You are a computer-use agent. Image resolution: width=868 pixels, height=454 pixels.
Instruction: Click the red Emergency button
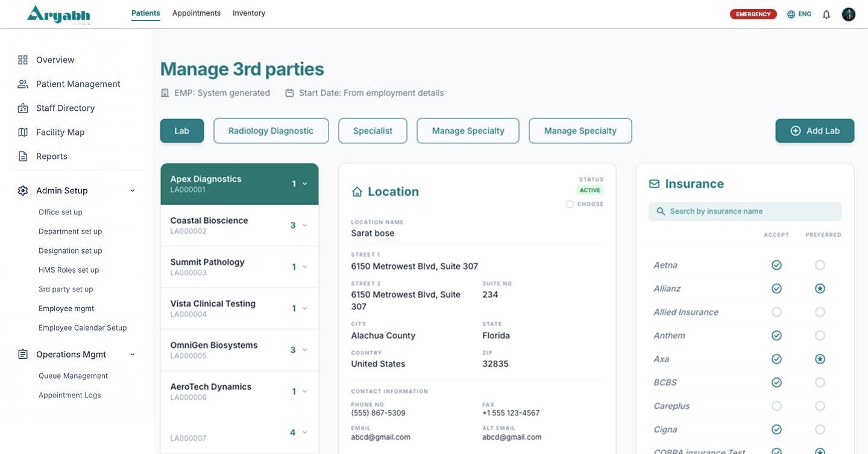tap(753, 14)
